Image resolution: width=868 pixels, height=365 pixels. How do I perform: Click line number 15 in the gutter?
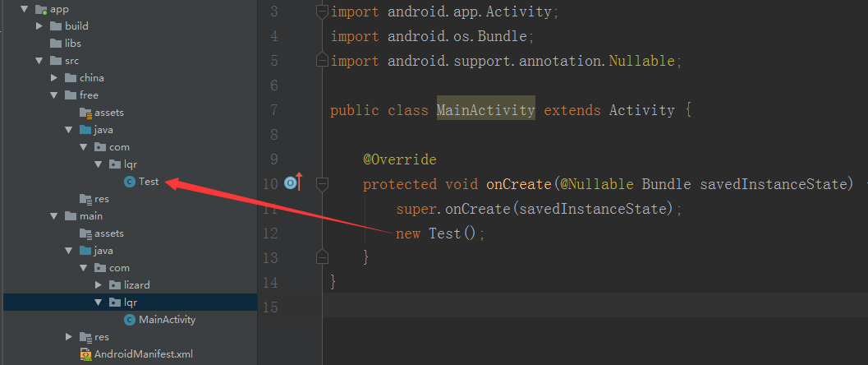tap(271, 307)
